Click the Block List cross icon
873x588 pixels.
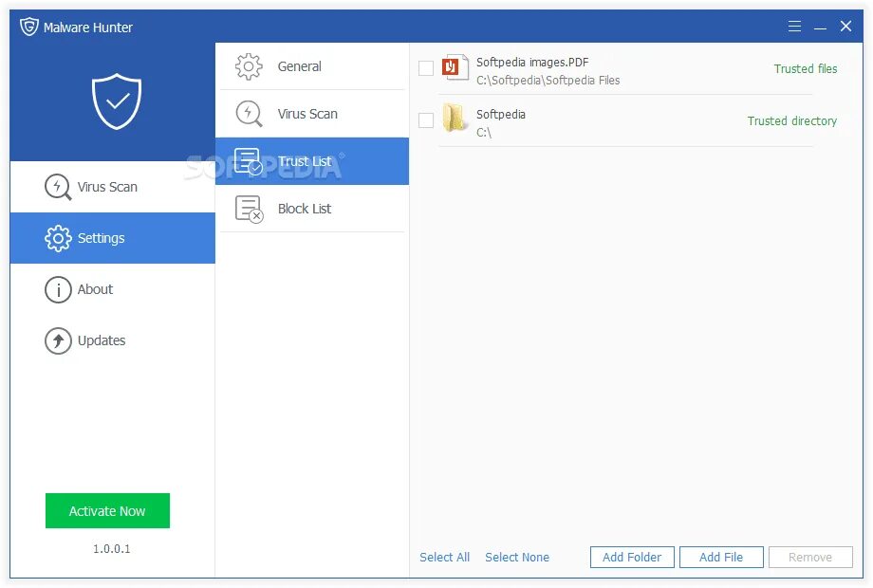[x=248, y=209]
